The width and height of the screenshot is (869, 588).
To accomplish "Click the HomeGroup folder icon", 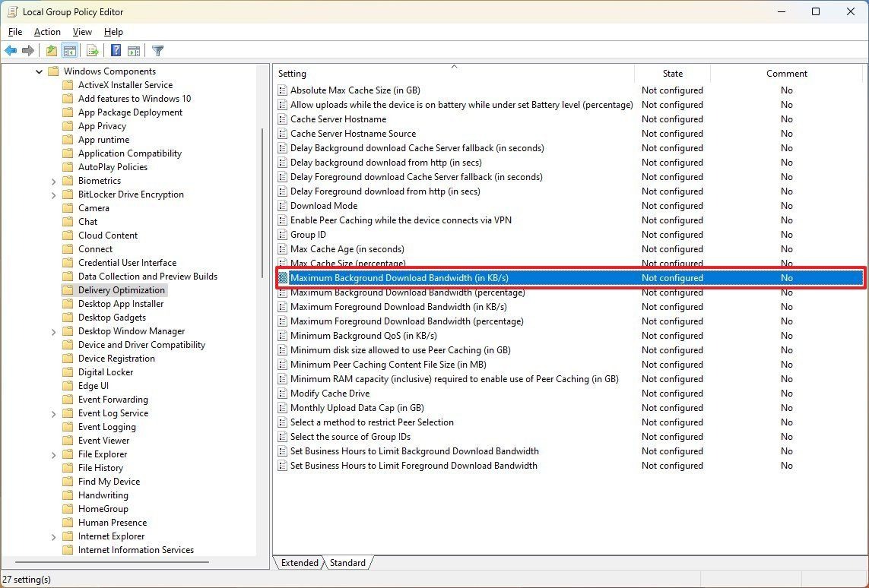I will point(68,509).
